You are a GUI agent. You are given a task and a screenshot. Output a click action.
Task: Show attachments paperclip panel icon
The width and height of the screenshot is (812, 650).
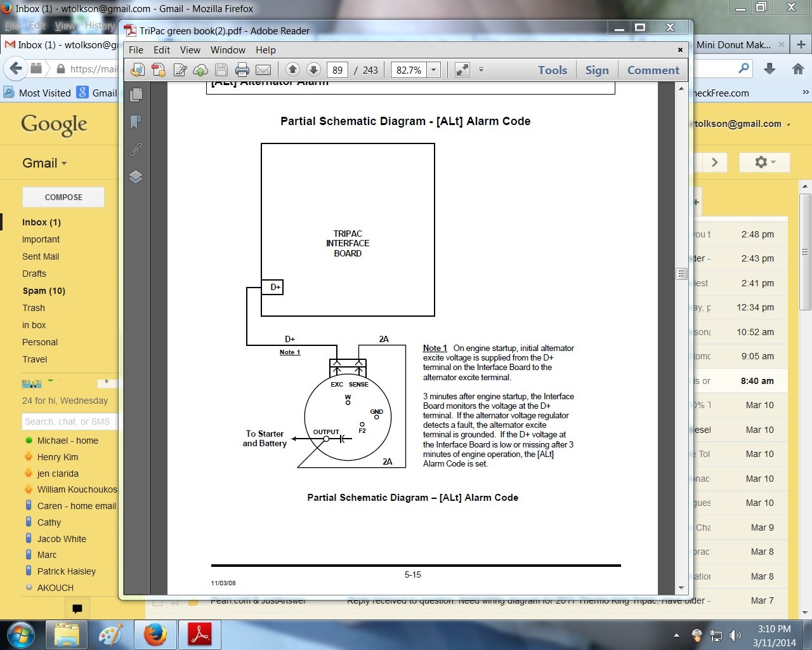click(x=136, y=149)
